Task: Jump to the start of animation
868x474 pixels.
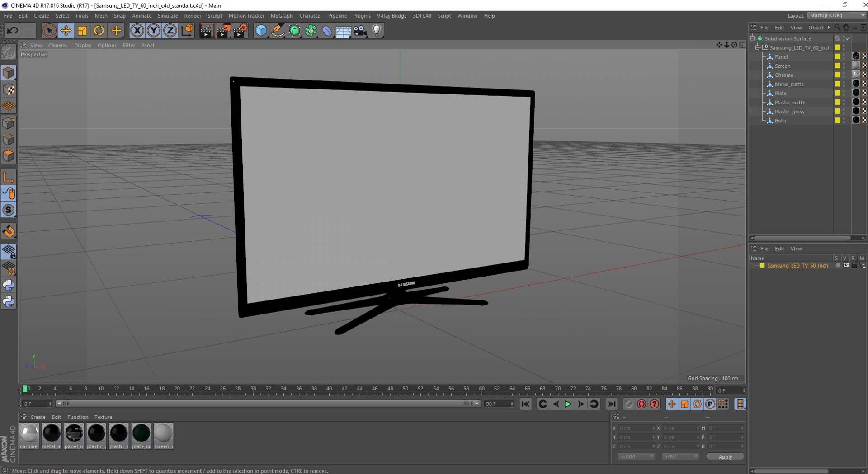Action: point(525,404)
